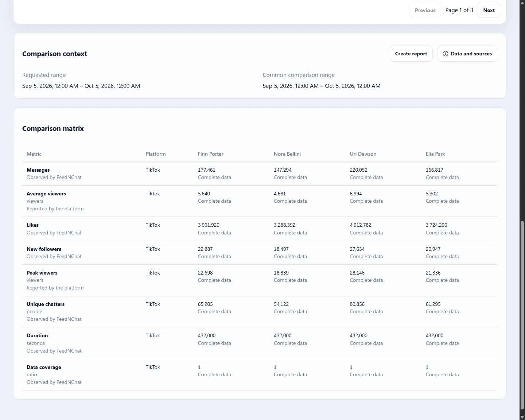Screen dimensions: 525x420
Task: Click the Common comparison range date value
Action: coord(321,86)
